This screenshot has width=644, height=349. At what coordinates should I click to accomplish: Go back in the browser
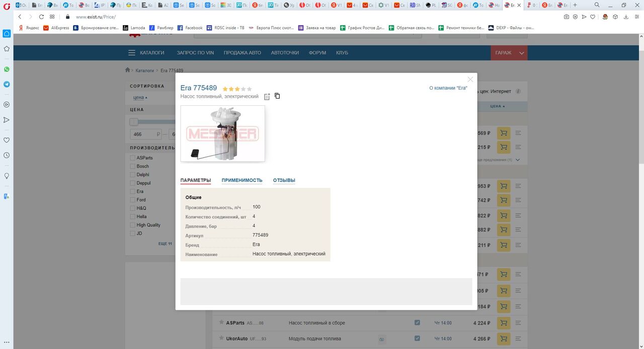(20, 17)
